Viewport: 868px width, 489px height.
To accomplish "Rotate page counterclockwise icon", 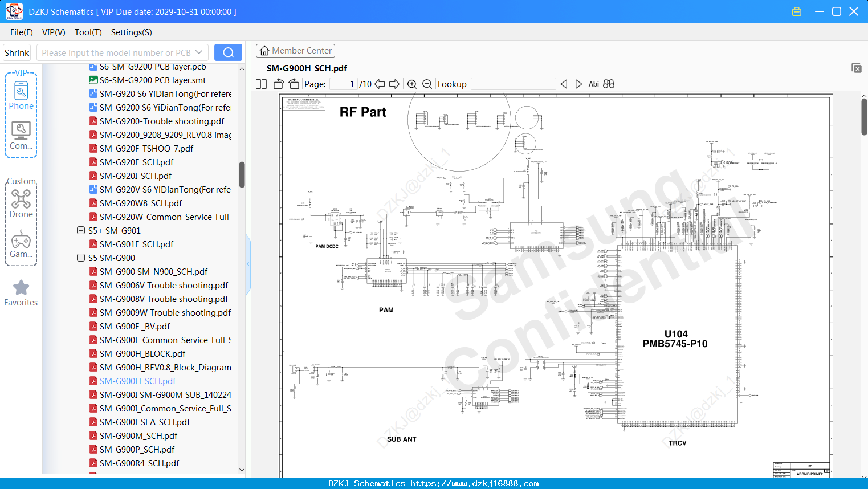I will click(279, 84).
